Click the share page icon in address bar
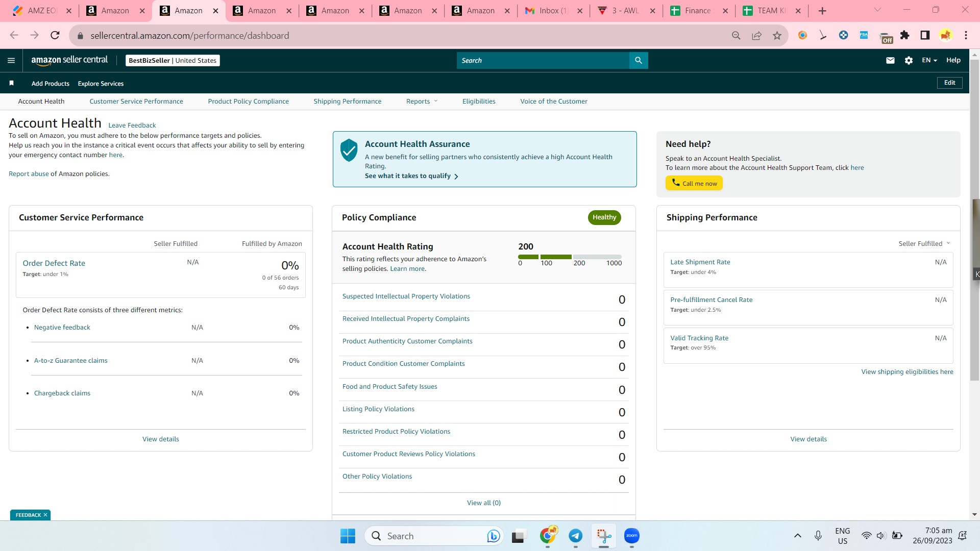980x551 pixels. pos(756,35)
